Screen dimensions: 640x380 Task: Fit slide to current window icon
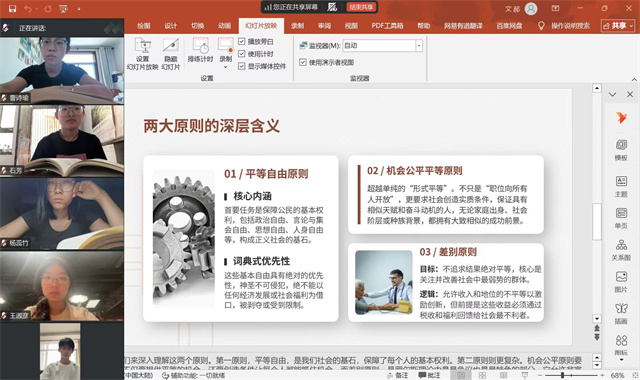tap(635, 375)
